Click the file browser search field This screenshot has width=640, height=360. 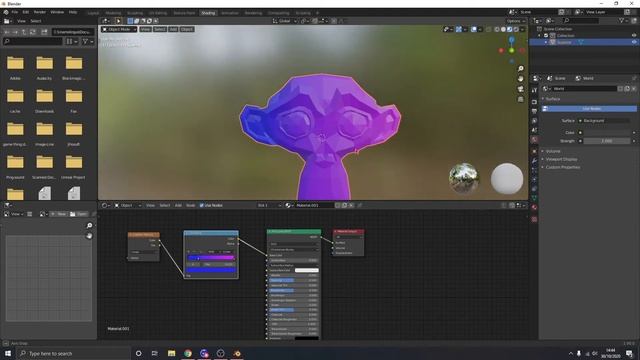(x=33, y=41)
